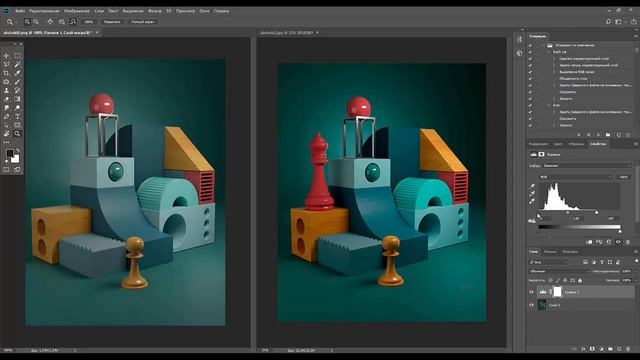Open the Фильтр menu
The height and width of the screenshot is (360, 640).
point(155,11)
